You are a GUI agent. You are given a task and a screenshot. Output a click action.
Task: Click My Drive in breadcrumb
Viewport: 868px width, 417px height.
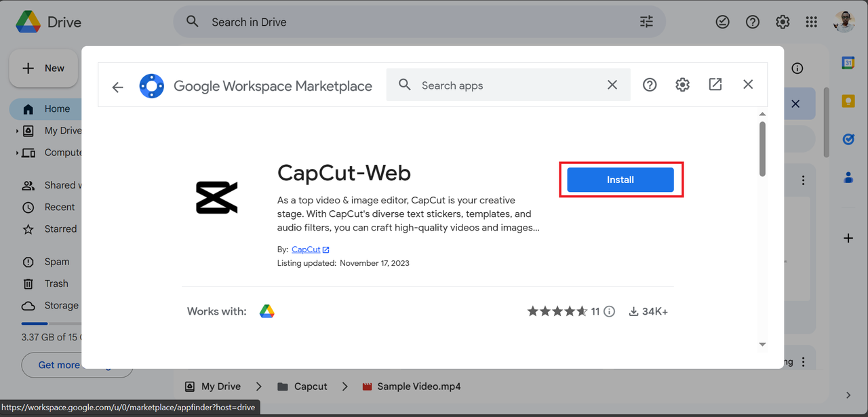pyautogui.click(x=213, y=386)
